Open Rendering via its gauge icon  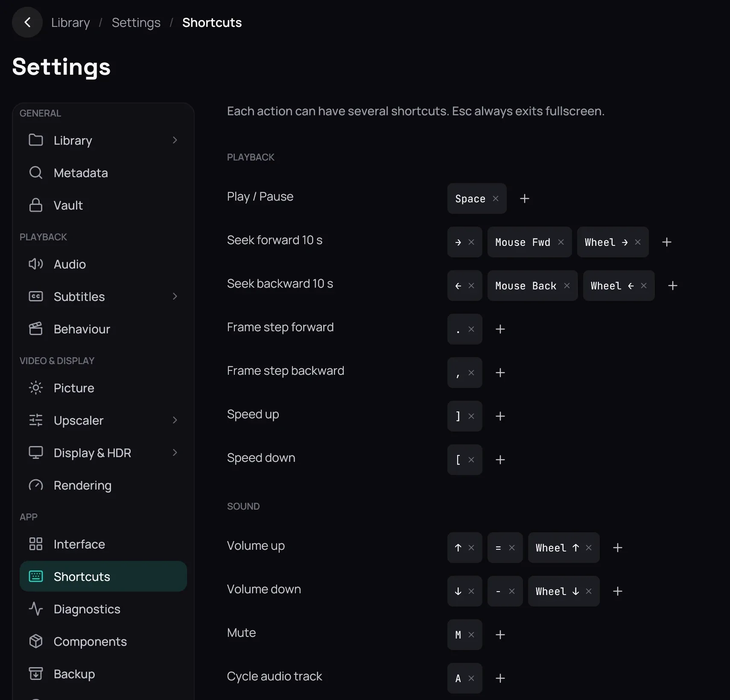(36, 485)
